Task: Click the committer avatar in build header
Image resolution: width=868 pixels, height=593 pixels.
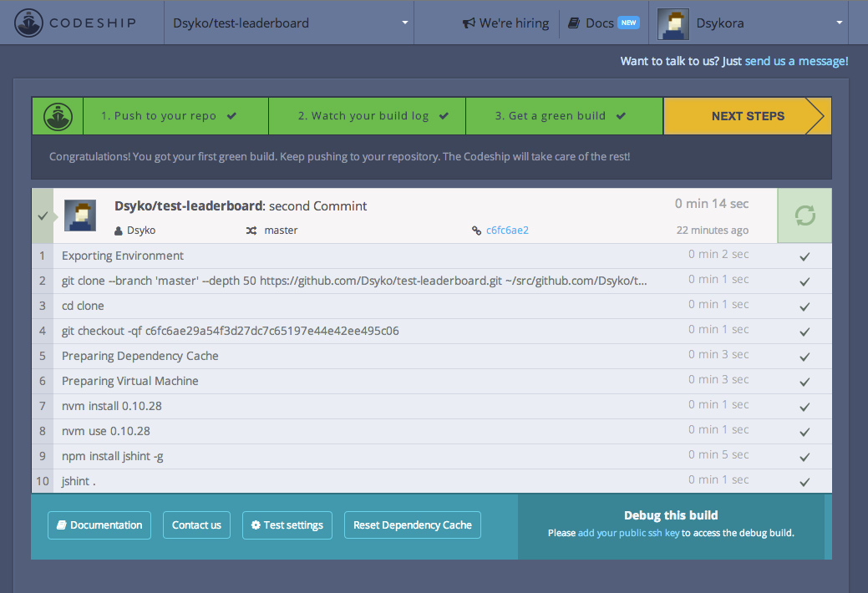Action: pyautogui.click(x=80, y=215)
